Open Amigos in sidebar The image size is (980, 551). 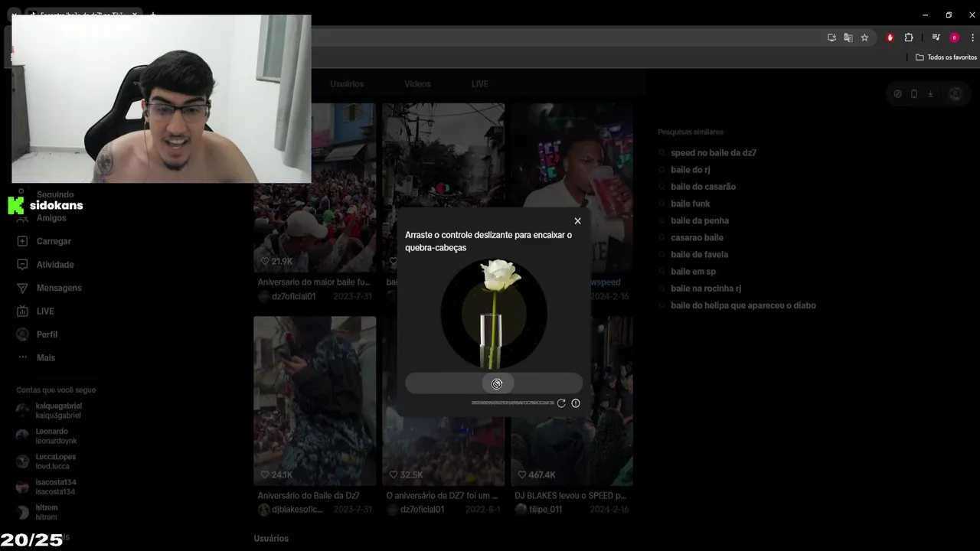point(51,218)
